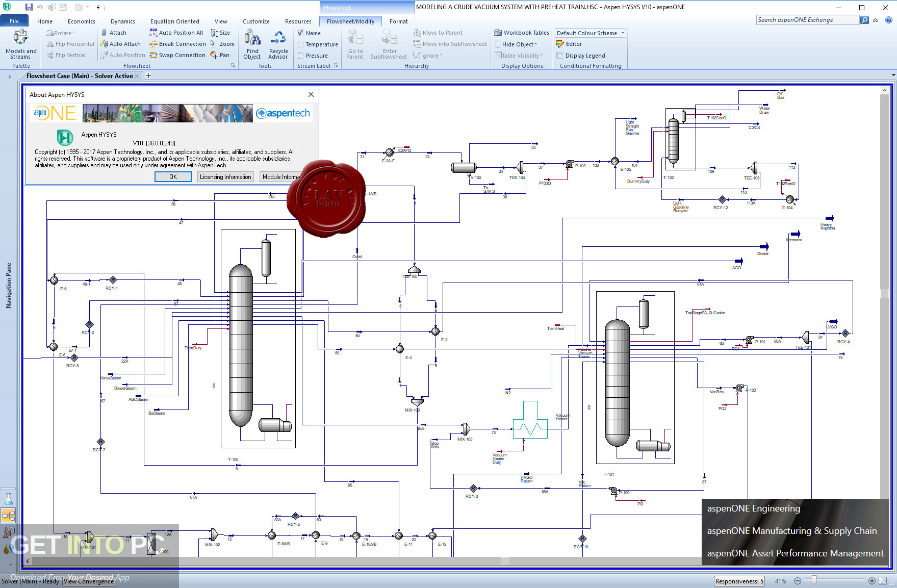This screenshot has width=897, height=588.
Task: Click the Search aspenONE Exchange field
Action: [x=808, y=20]
